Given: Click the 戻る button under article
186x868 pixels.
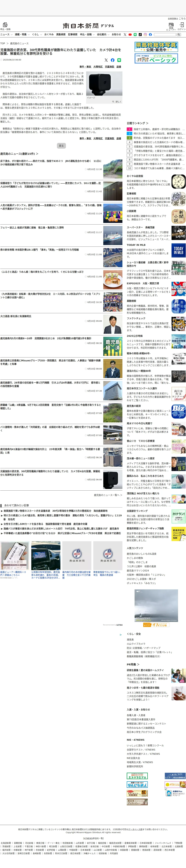Looking at the screenshot, I should coord(61,146).
